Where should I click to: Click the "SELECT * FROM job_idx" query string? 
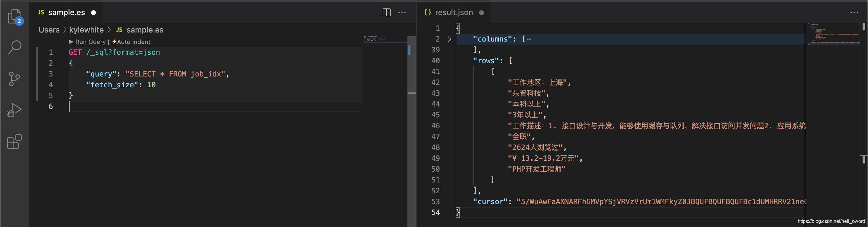[x=175, y=74]
